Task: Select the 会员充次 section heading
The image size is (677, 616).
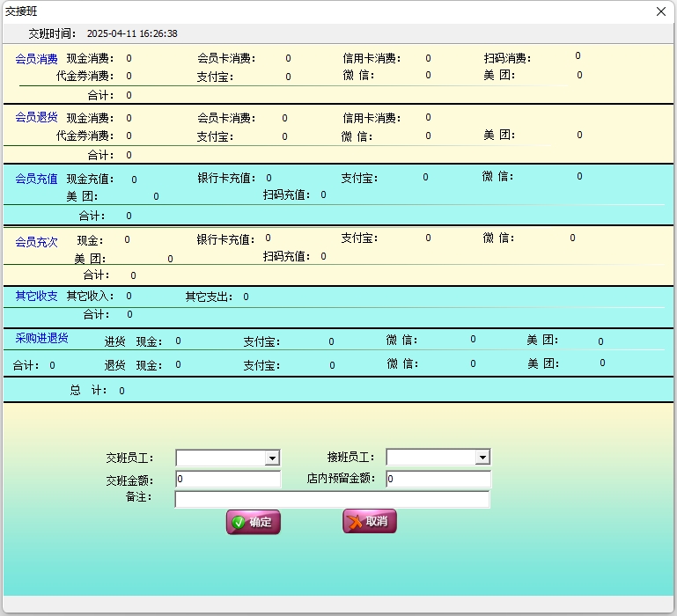Action: 36,242
